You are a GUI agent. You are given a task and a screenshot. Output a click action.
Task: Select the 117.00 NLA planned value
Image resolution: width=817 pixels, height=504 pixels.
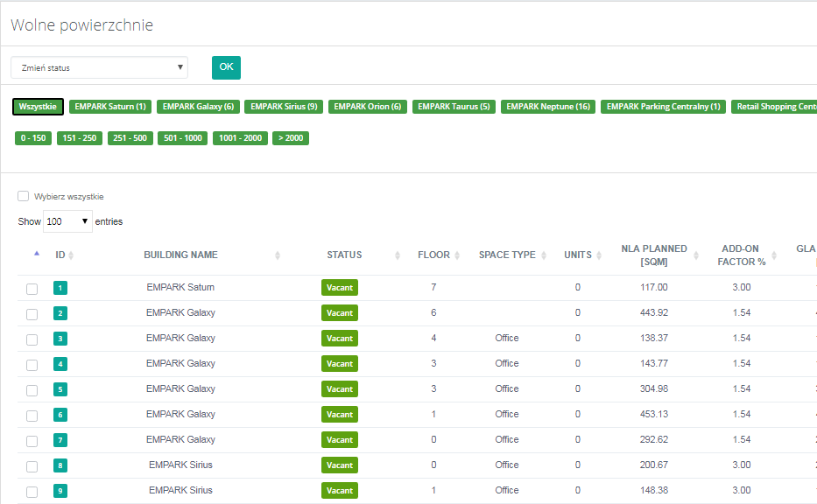click(654, 287)
